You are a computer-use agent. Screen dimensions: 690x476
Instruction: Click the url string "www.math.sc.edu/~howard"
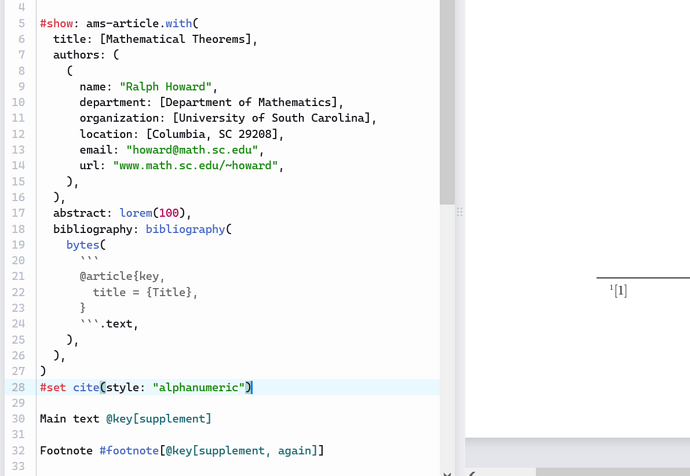click(198, 166)
